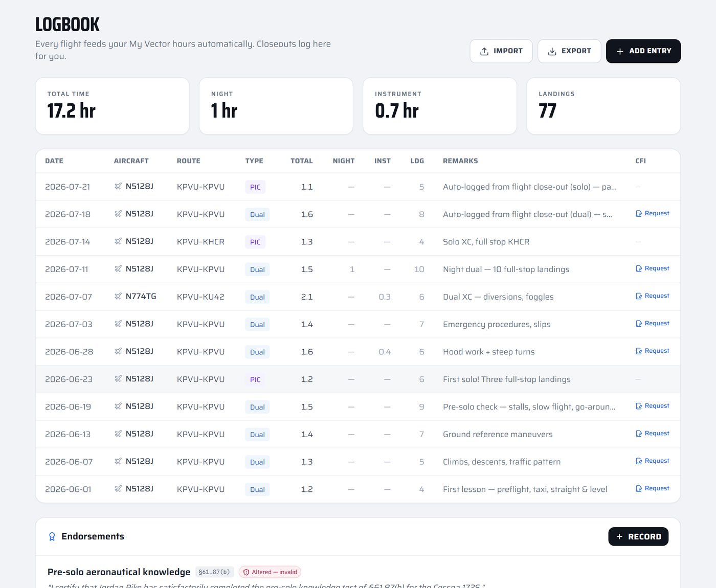
Task: Click the Endorsements ribbon icon
Action: click(52, 536)
